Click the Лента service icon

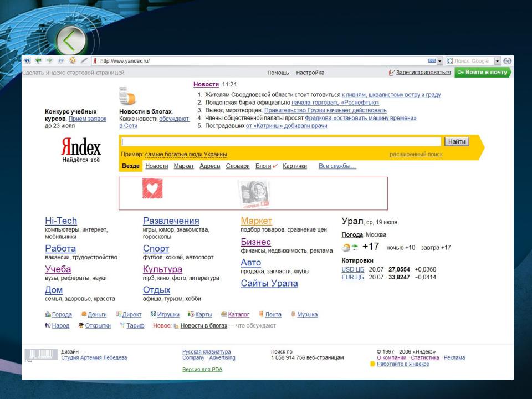click(261, 314)
